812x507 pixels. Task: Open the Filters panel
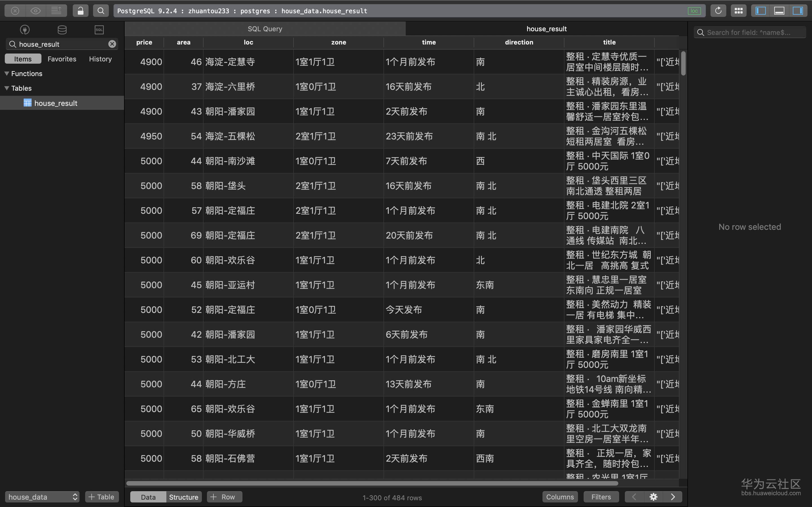tap(601, 497)
